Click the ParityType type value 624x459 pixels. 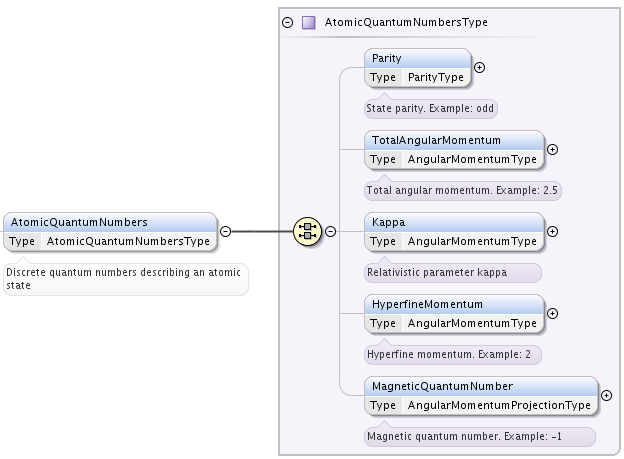click(x=436, y=77)
